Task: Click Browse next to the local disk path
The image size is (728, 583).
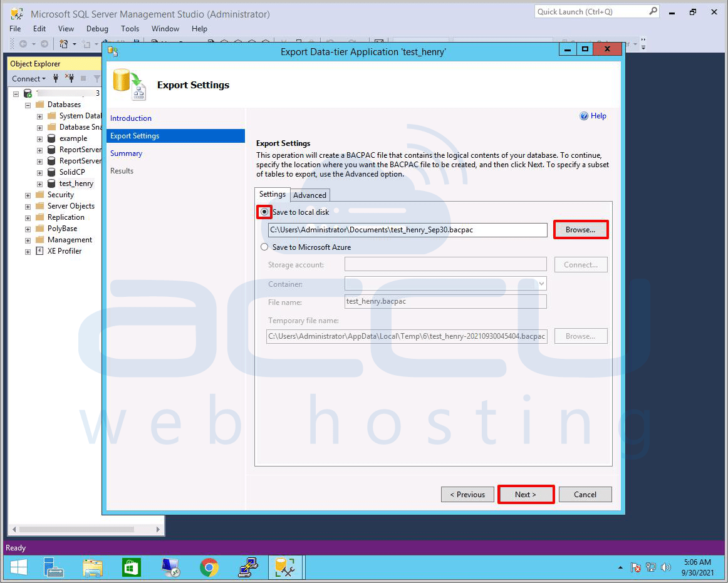Action: [580, 230]
